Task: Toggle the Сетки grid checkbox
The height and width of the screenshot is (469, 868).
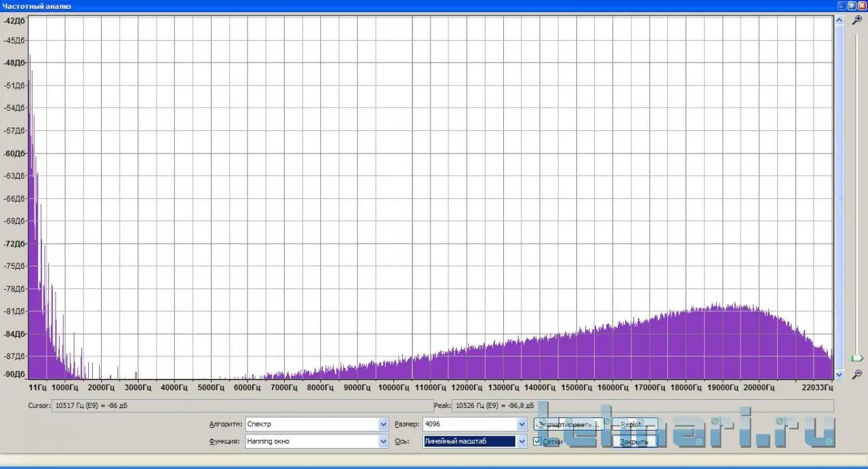Action: tap(538, 441)
